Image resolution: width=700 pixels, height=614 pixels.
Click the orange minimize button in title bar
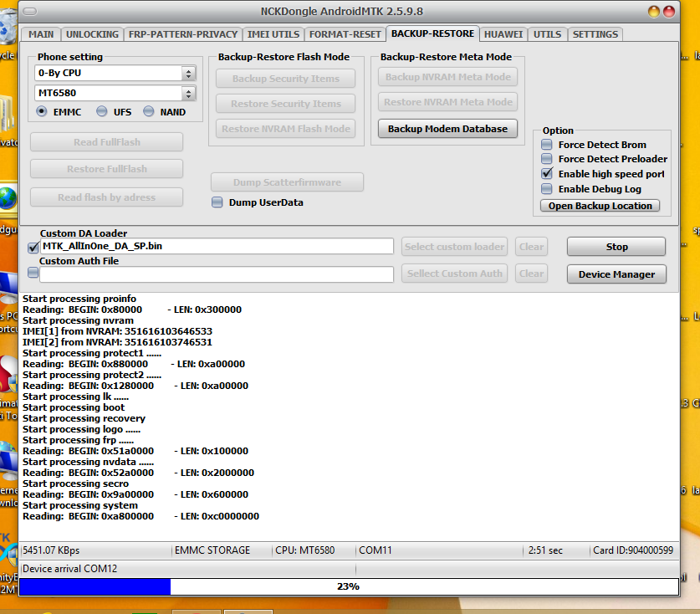pyautogui.click(x=653, y=12)
